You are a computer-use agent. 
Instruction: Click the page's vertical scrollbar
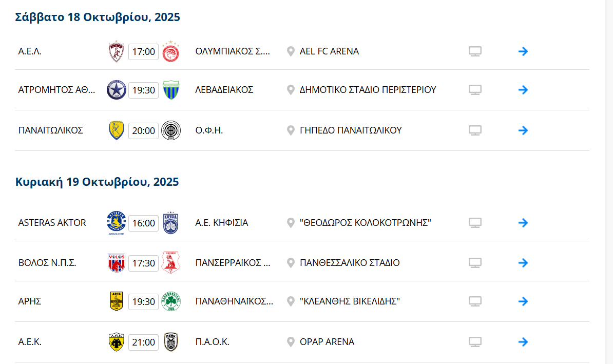pos(609,180)
